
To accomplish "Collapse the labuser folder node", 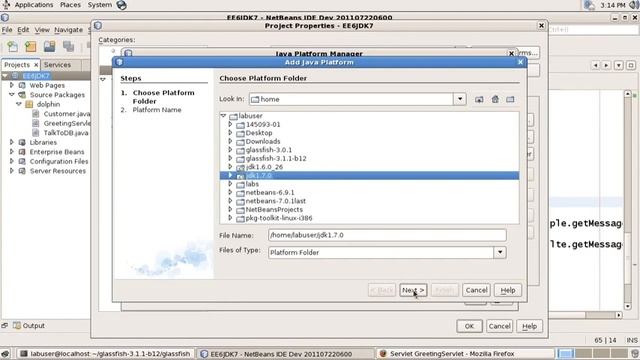I will coord(223,116).
